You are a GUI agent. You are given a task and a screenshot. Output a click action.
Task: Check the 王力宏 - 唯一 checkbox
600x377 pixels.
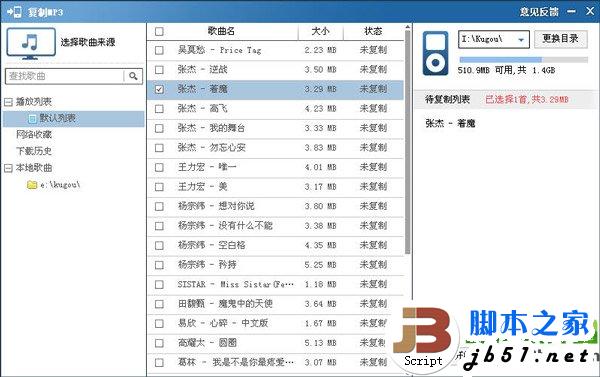pos(159,168)
